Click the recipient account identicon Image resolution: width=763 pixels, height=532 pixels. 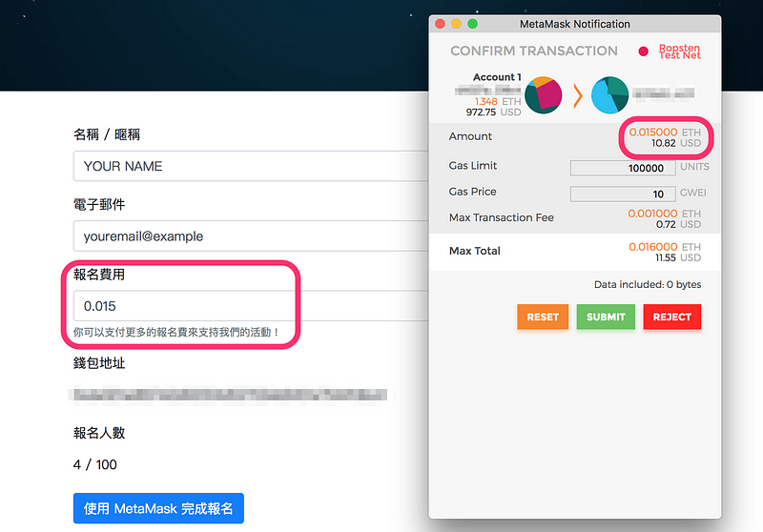click(609, 95)
